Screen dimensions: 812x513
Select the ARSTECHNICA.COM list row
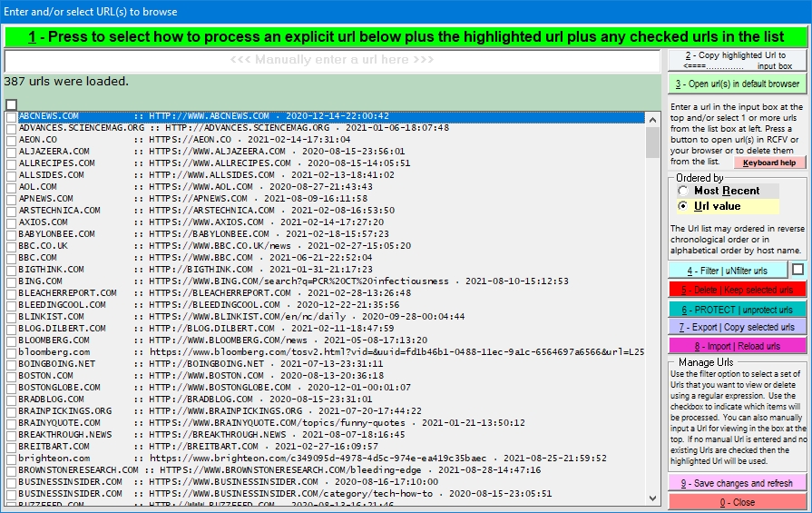coord(331,211)
